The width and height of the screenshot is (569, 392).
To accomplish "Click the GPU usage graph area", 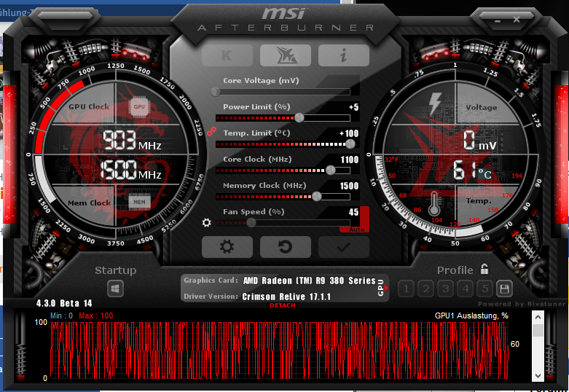I will [279, 350].
